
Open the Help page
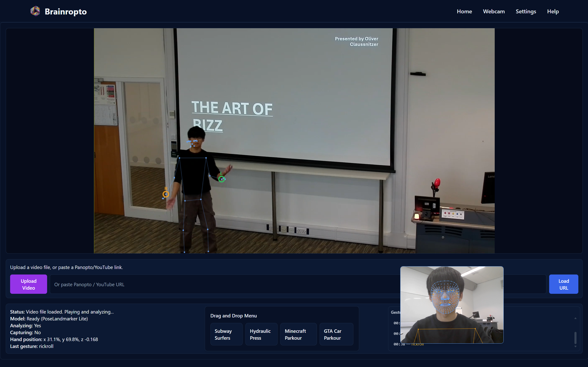tap(553, 11)
